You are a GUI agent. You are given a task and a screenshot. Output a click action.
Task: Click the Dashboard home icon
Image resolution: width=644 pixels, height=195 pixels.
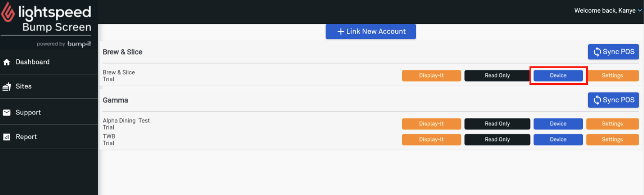(7, 62)
